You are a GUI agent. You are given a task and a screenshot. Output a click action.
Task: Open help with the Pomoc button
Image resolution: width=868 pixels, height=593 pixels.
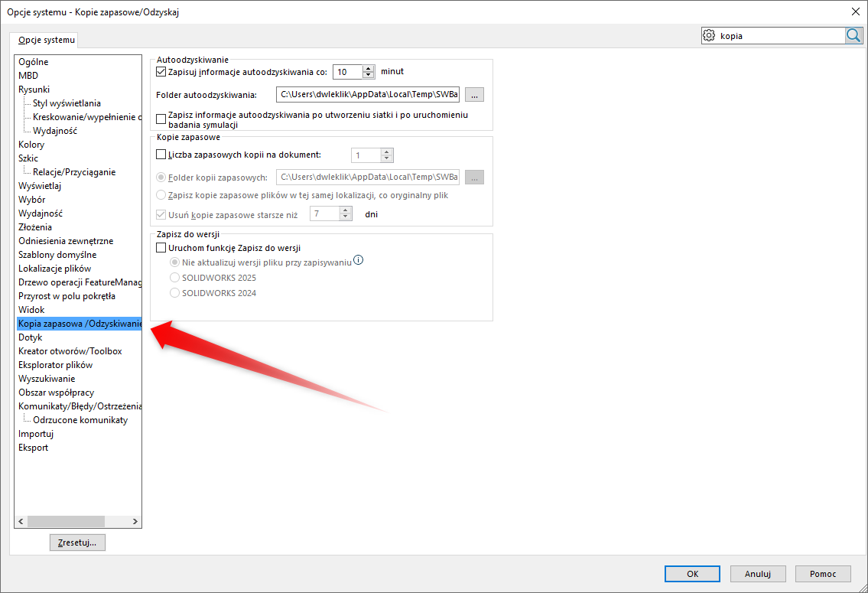823,574
